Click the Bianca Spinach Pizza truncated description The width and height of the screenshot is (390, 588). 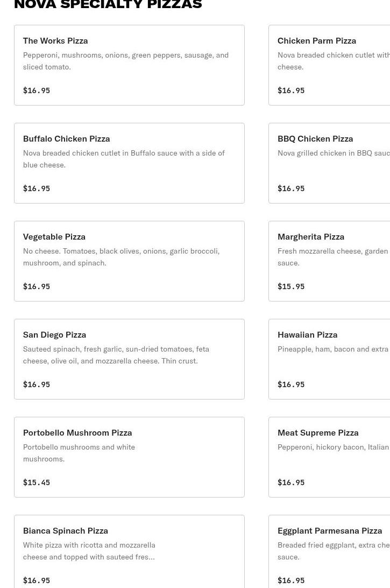[89, 551]
